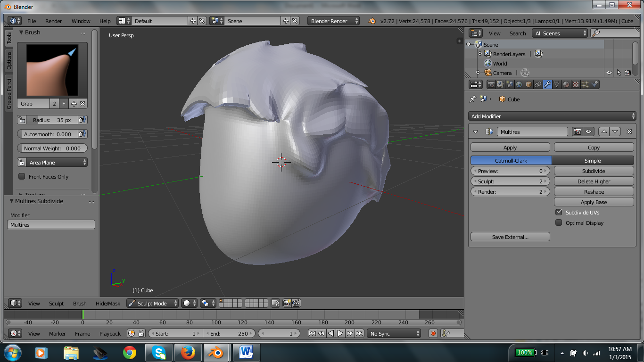Viewport: 644px width, 362px height.
Task: Uncheck Subdivide UVs option
Action: click(559, 213)
